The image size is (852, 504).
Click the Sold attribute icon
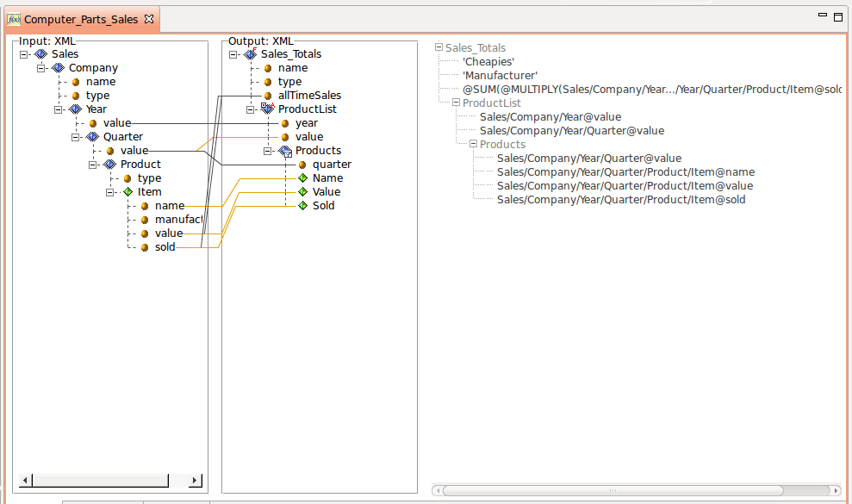tap(302, 205)
